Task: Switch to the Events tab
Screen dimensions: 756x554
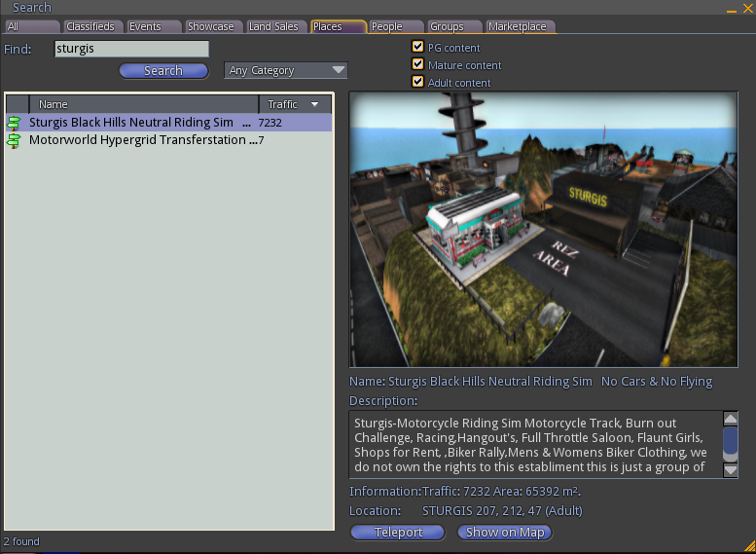Action: (154, 26)
